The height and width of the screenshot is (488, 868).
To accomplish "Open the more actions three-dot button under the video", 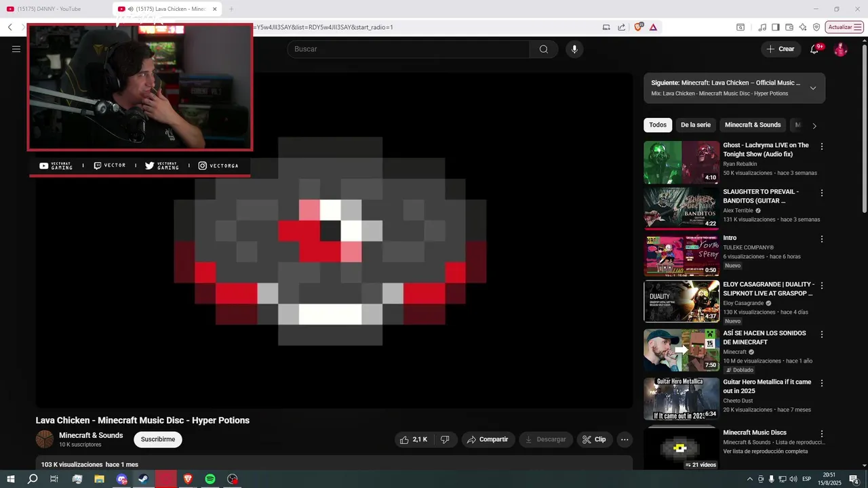I will tap(625, 439).
